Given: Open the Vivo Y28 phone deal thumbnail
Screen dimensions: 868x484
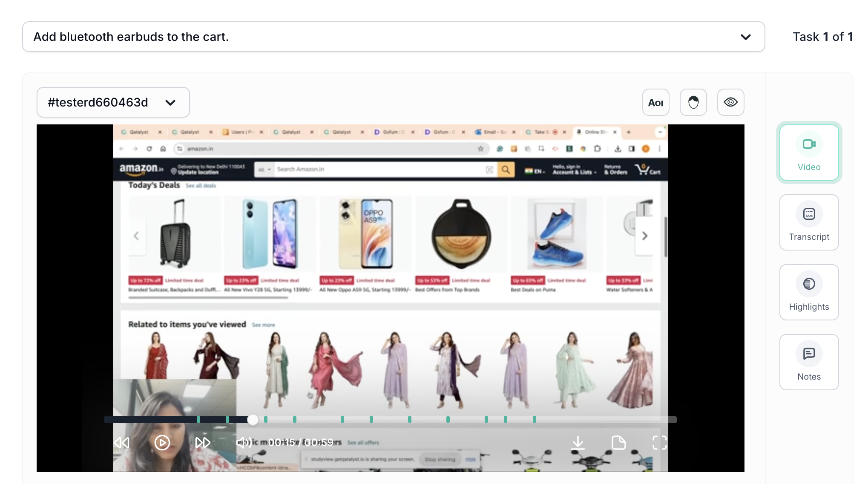Looking at the screenshot, I should (x=270, y=233).
